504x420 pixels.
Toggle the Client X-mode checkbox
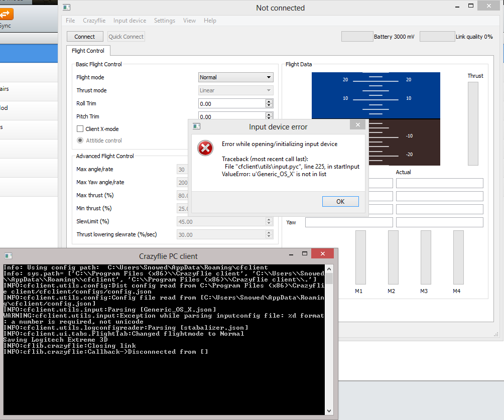click(x=80, y=129)
